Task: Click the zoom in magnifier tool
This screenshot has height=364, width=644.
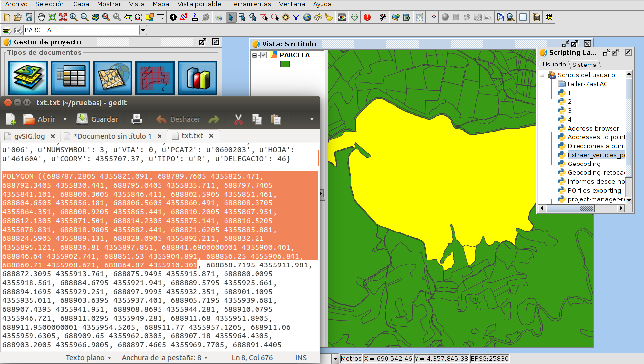Action: coord(74,17)
